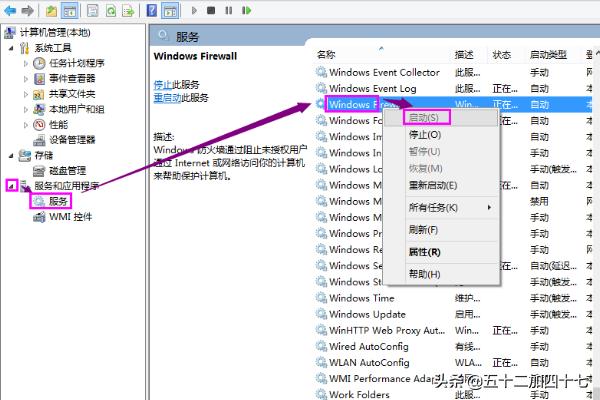Click the 停止 this service link
The width and height of the screenshot is (600, 400).
tap(163, 83)
